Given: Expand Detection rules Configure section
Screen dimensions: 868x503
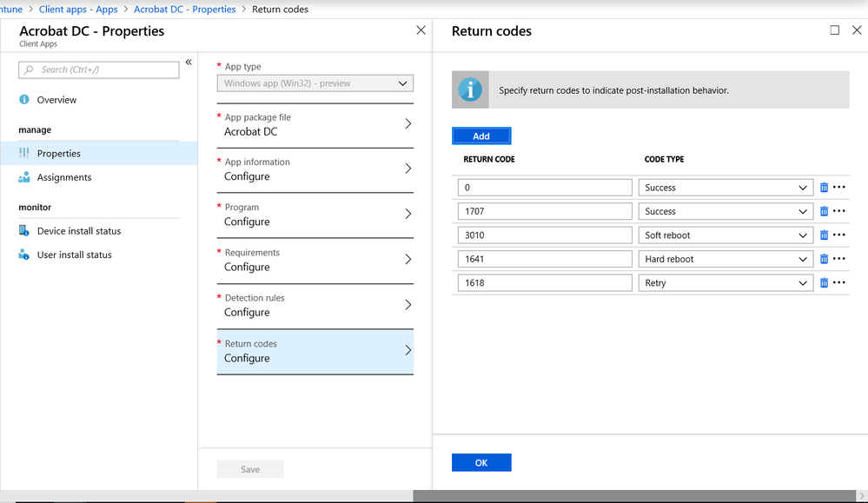Looking at the screenshot, I should (315, 306).
